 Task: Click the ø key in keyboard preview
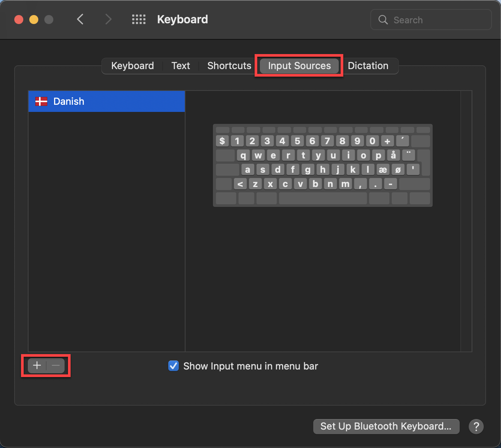(398, 170)
